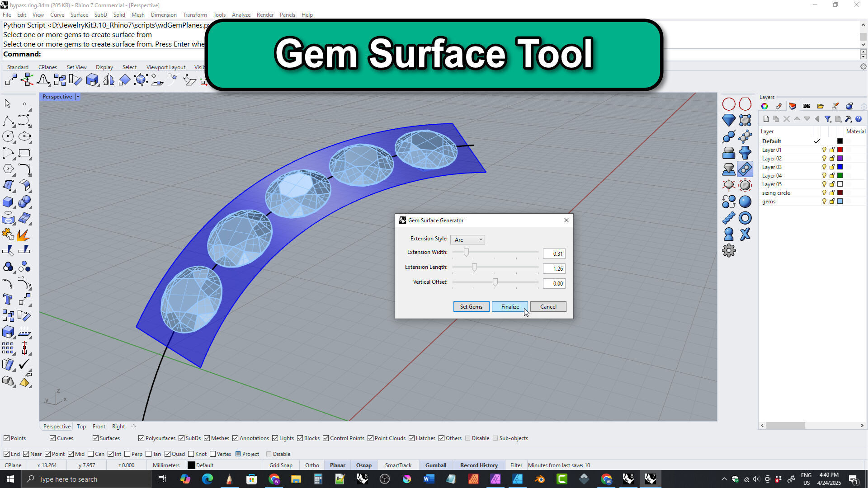Open the Analyze menu

[241, 14]
